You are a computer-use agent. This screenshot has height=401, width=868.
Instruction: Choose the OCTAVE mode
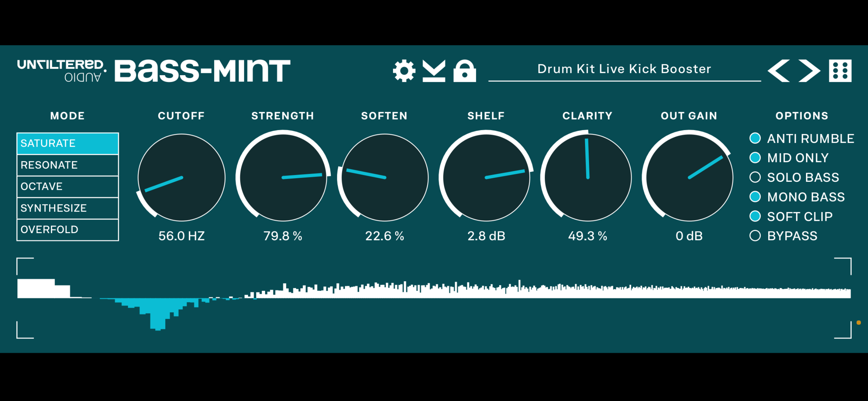(x=67, y=186)
